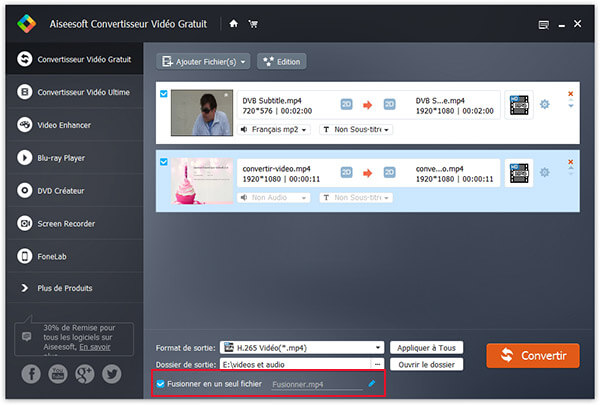Viewport: 600px width, 405px height.
Task: Click pencil icon to rename merged file
Action: 372,383
